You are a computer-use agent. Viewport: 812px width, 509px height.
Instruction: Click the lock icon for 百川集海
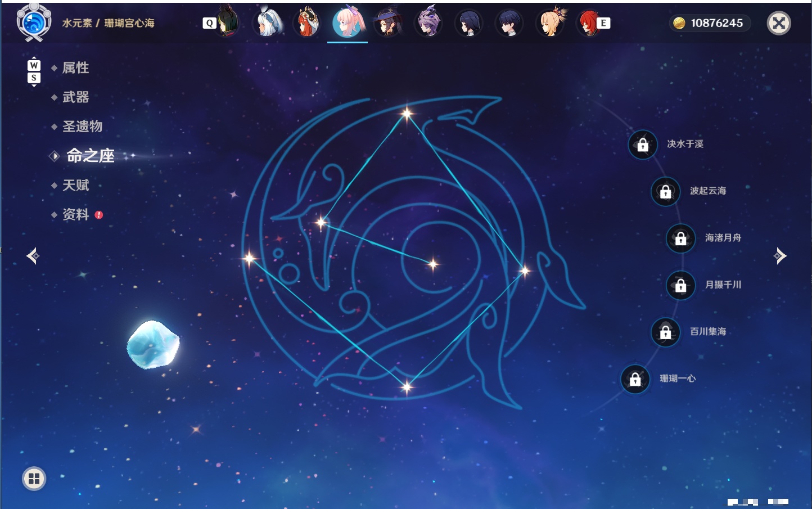[665, 332]
